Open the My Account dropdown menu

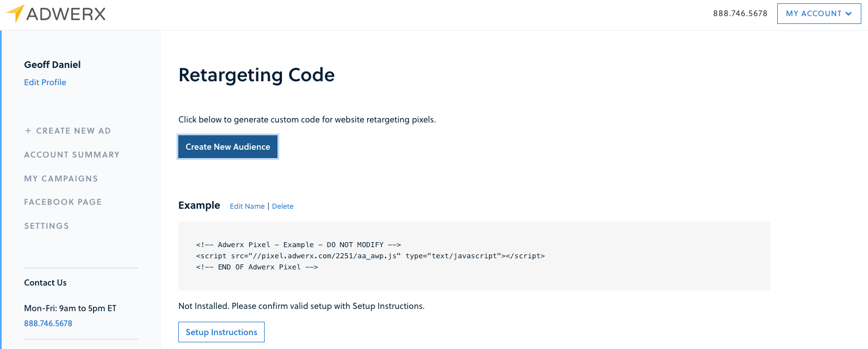818,13
